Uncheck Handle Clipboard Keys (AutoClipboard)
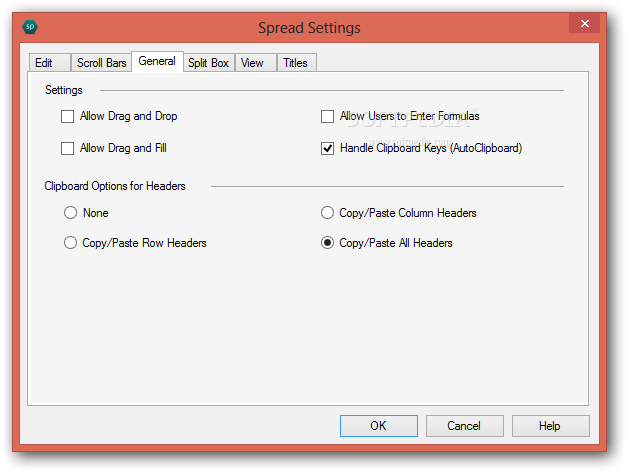The width and height of the screenshot is (627, 472). tap(327, 148)
